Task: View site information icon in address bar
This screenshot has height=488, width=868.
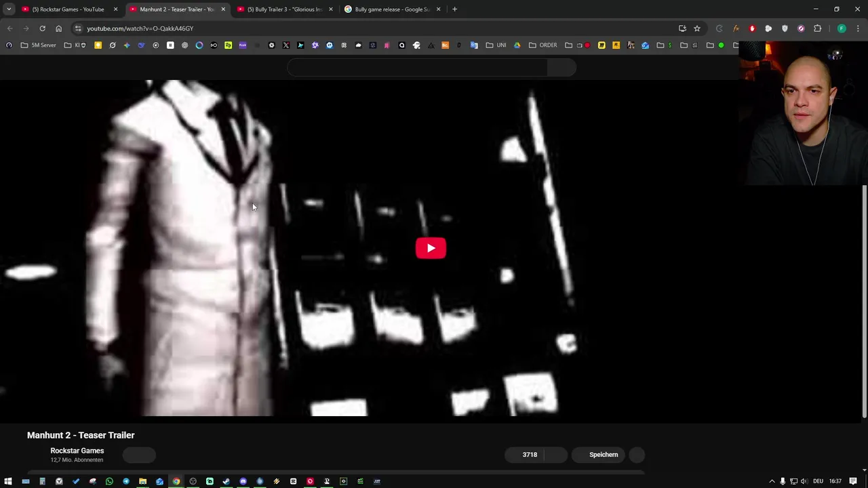Action: coord(79,28)
